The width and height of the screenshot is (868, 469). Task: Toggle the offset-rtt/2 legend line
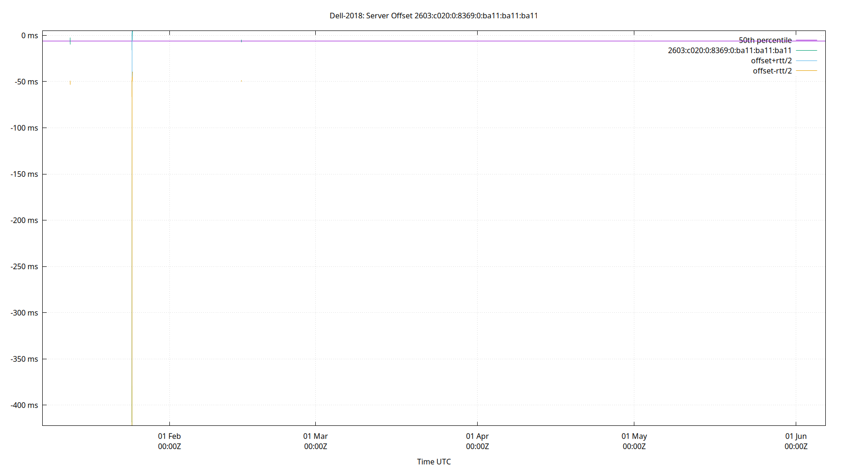[772, 71]
